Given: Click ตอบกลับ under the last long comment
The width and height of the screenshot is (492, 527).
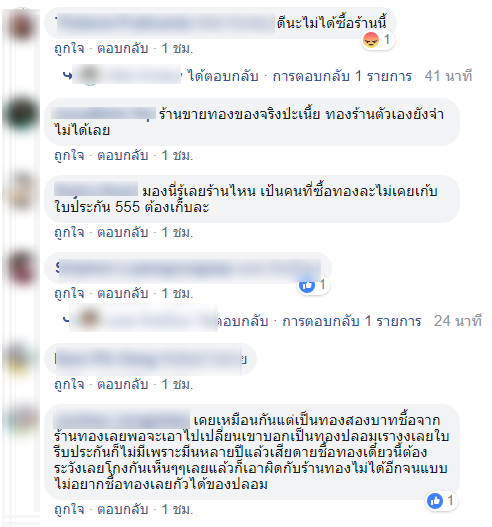Looking at the screenshot, I should (123, 510).
